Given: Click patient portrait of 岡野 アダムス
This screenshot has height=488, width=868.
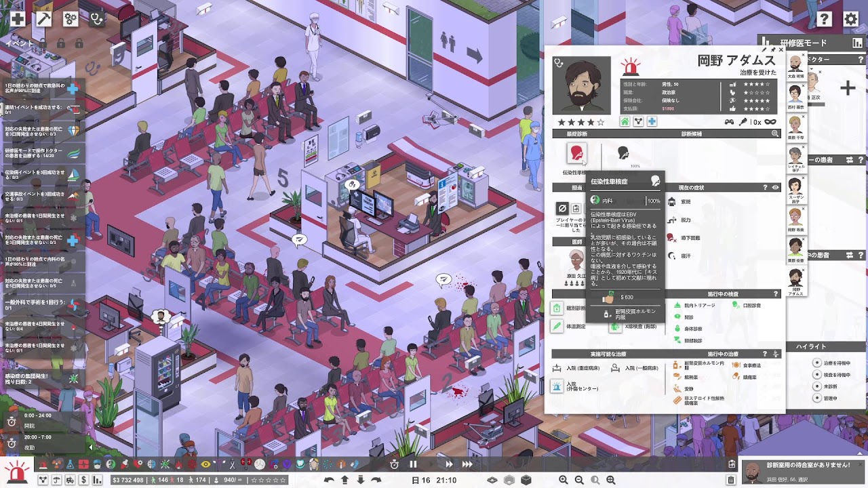Looking at the screenshot, I should 581,85.
